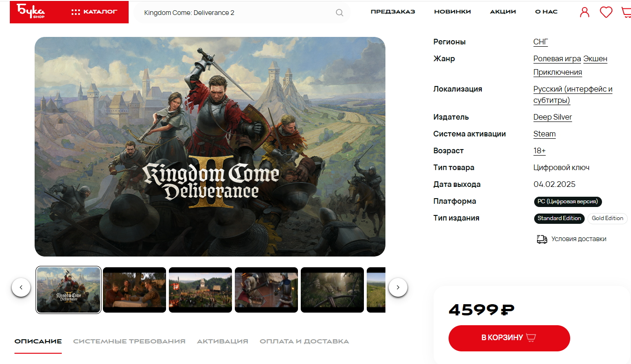Show previous gallery image with left arrow
The width and height of the screenshot is (631, 364).
pos(21,287)
